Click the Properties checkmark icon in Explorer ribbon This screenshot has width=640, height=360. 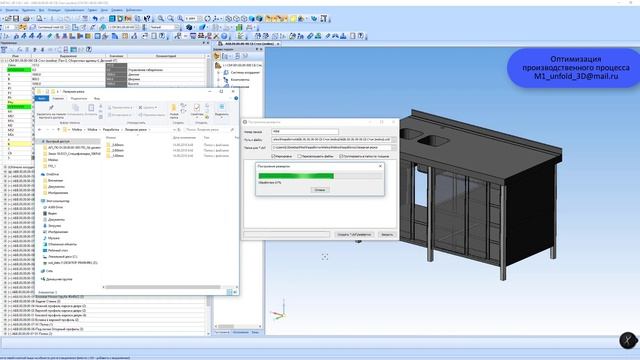tap(197, 107)
